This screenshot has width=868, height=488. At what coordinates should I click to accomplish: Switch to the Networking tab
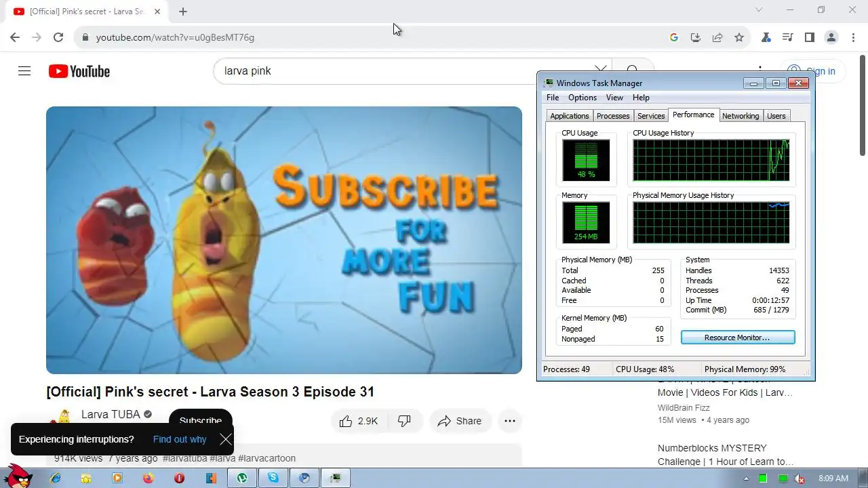click(x=741, y=116)
